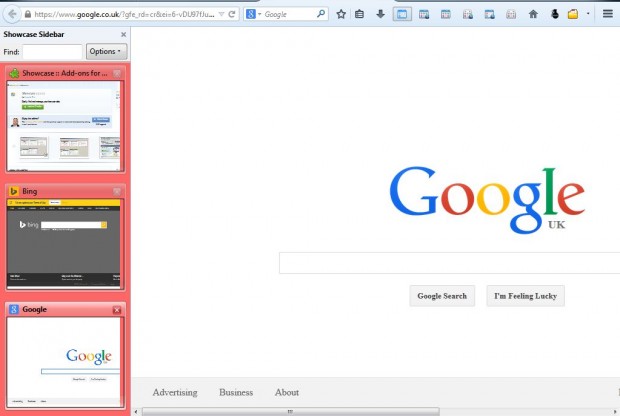Select the Showcase Add-ons tab header
The height and width of the screenshot is (416, 620).
point(60,74)
